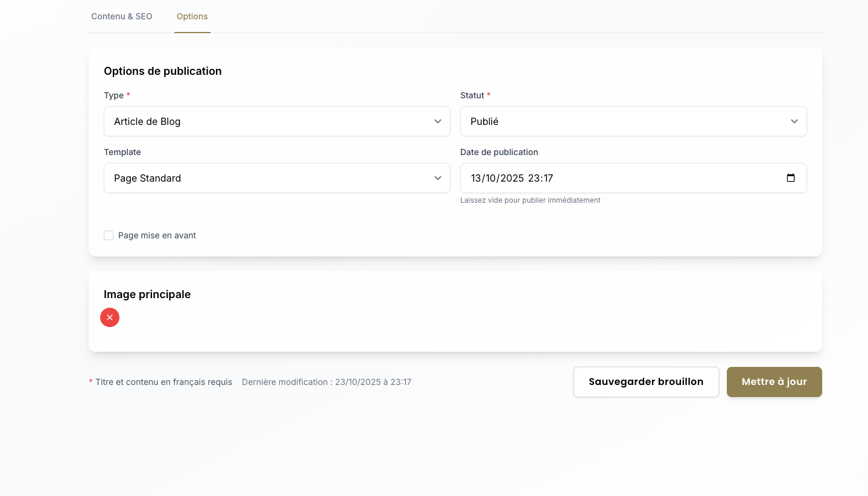Select the Options tab

(x=192, y=16)
